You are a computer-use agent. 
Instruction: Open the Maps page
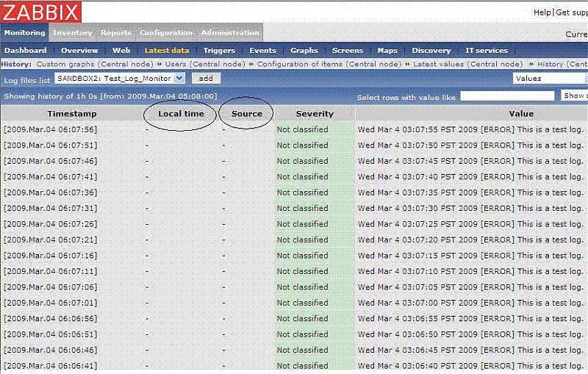click(387, 50)
